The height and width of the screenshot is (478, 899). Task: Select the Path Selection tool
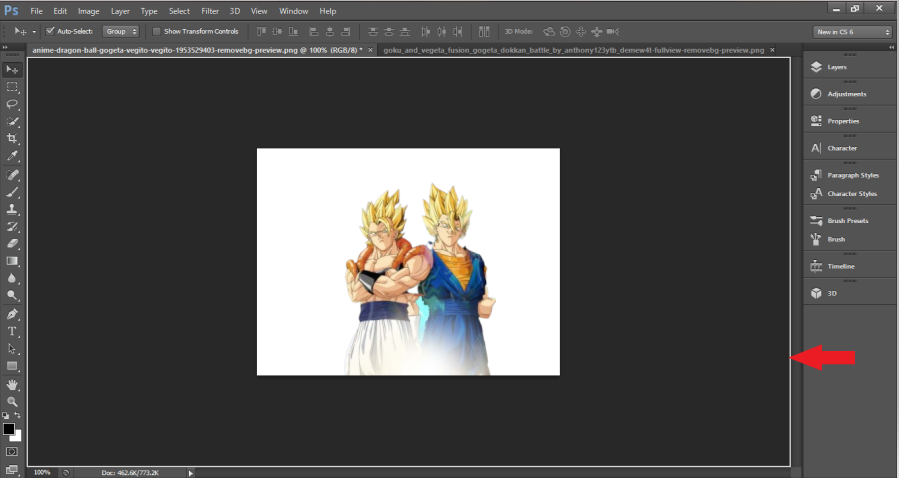(12, 348)
